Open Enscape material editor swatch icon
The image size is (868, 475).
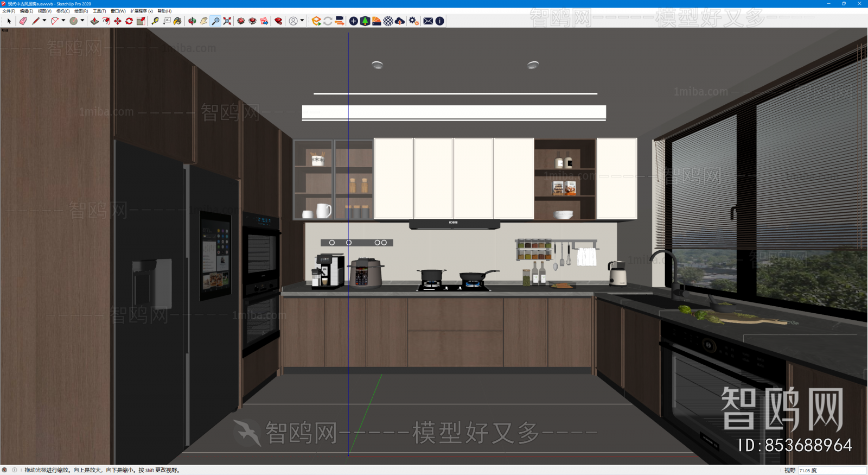376,21
